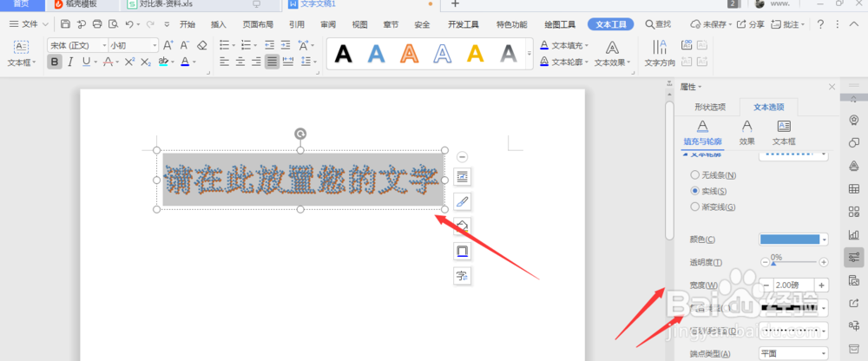Click the 未保存 cloud status button

pos(712,24)
